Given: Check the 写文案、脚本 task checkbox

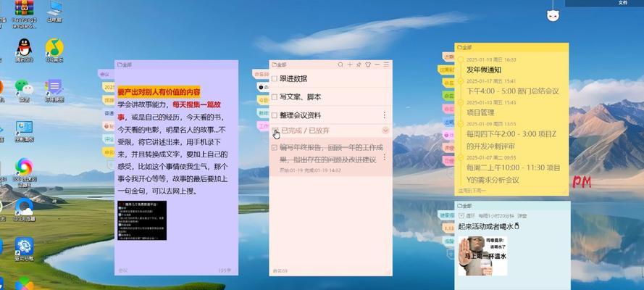Looking at the screenshot, I should [x=275, y=97].
